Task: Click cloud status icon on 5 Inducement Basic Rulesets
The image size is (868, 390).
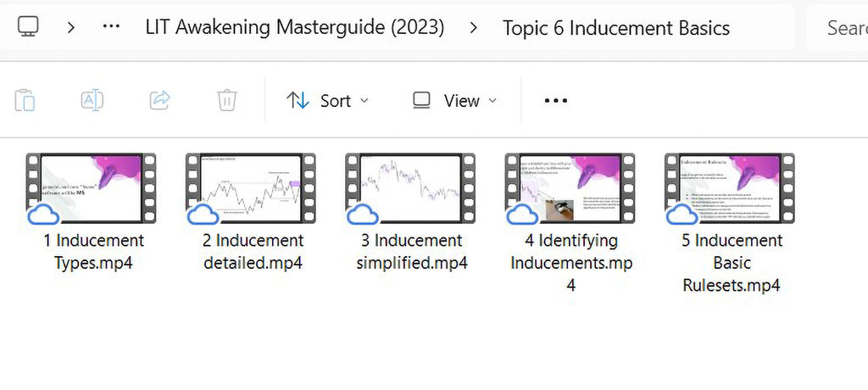Action: 682,214
